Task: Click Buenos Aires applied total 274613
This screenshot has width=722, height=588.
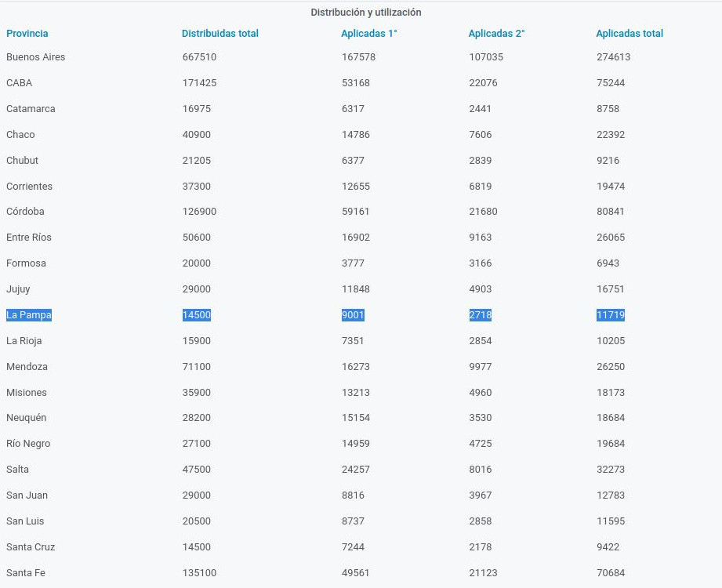Action: click(x=613, y=57)
